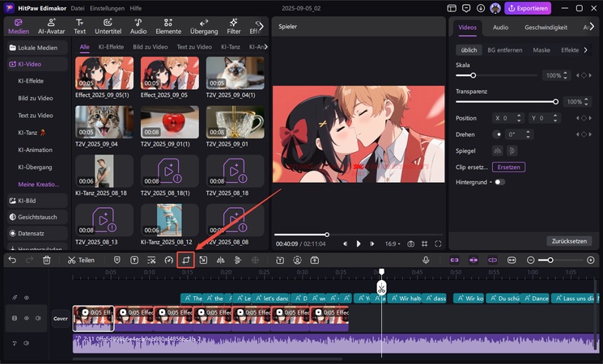
Task: Play the preview video
Action: click(359, 243)
